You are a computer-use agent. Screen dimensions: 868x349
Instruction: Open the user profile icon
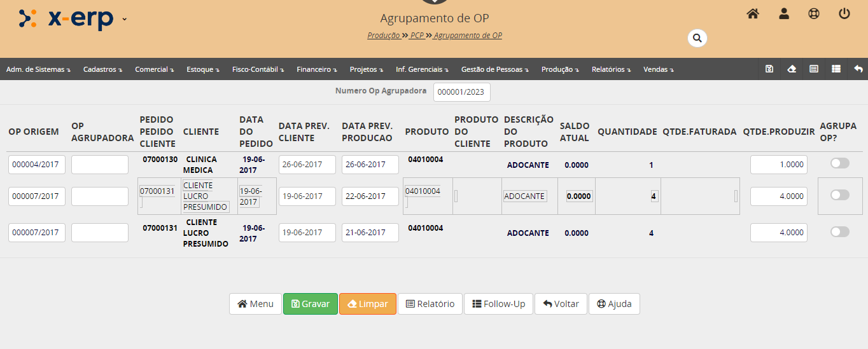click(x=783, y=13)
